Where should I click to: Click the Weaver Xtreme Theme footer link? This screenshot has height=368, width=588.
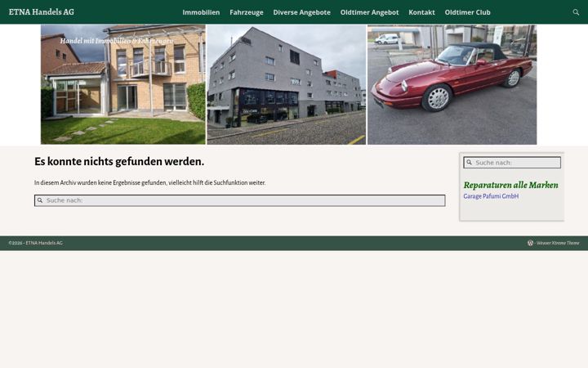(558, 243)
